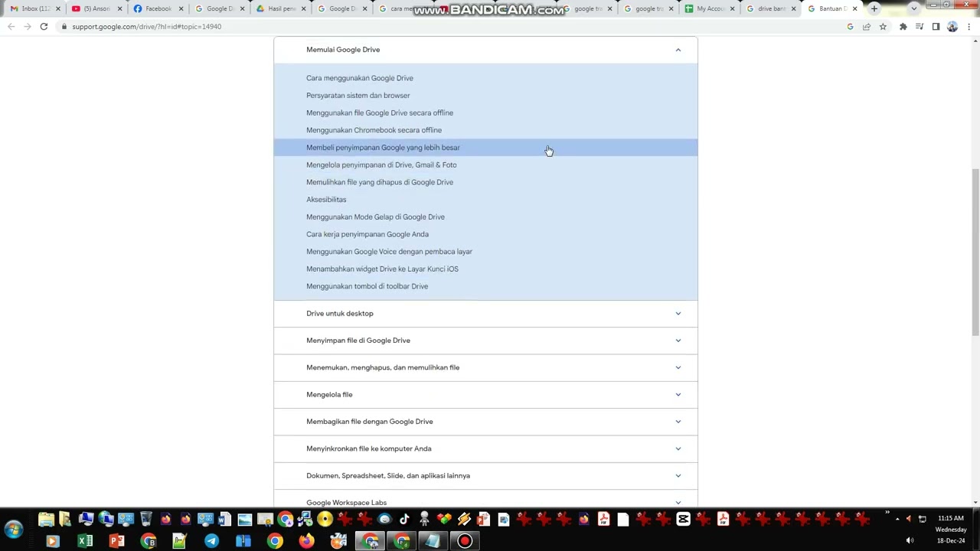
Task: Click the volume speaker icon in system tray
Action: tap(910, 541)
